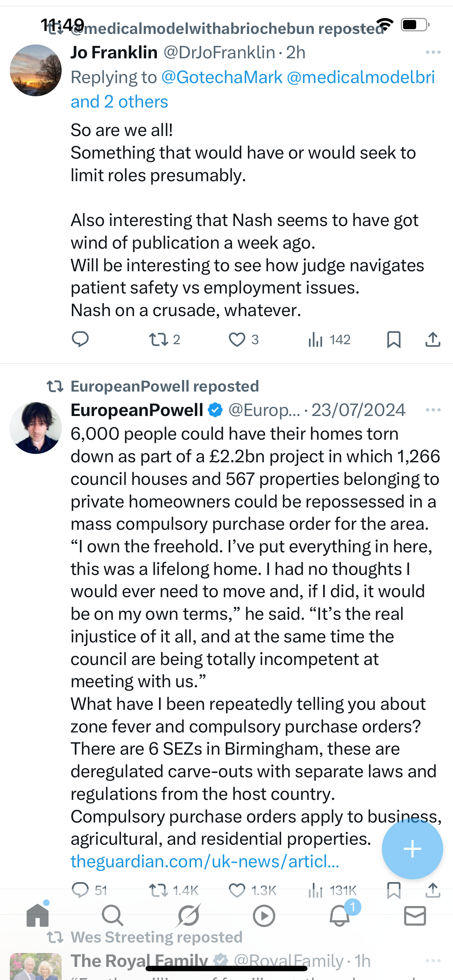Tap the compose new post button
The width and height of the screenshot is (453, 980).
click(412, 849)
